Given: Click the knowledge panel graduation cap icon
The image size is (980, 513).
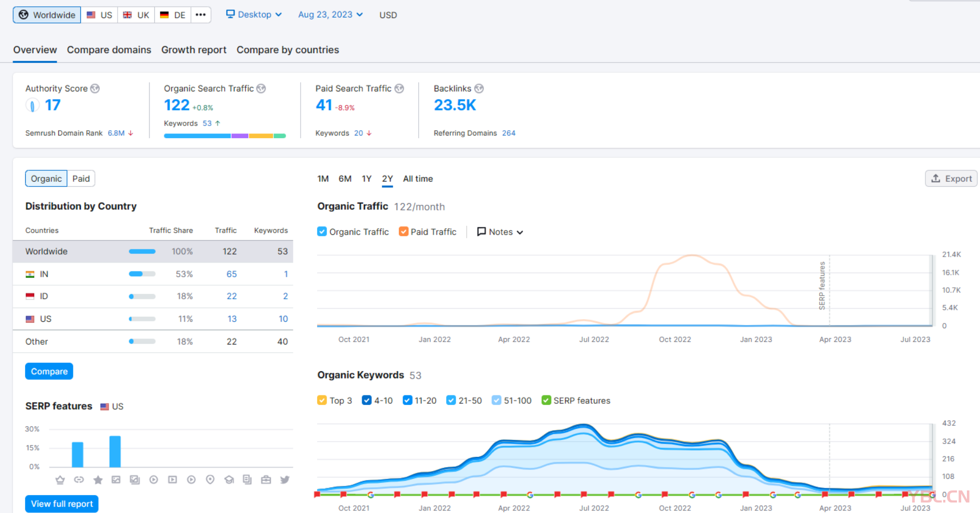Looking at the screenshot, I should [229, 479].
